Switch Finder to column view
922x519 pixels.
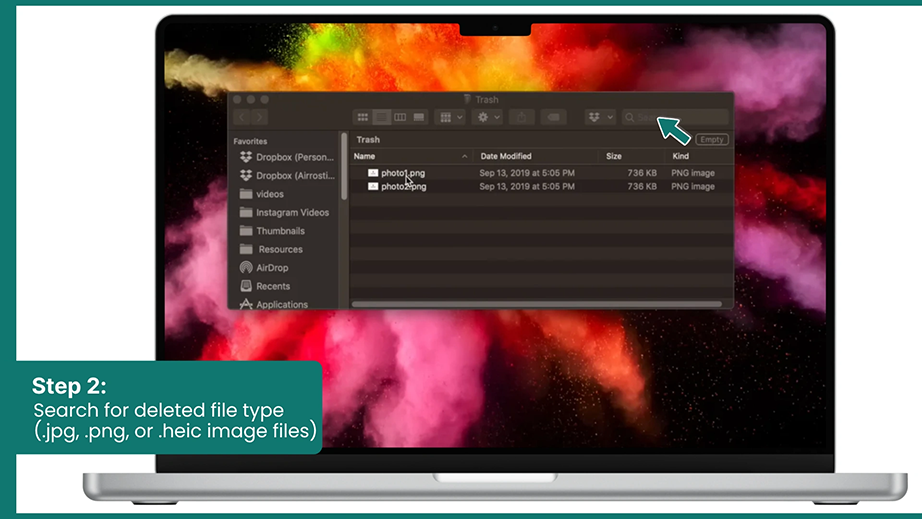click(x=400, y=117)
